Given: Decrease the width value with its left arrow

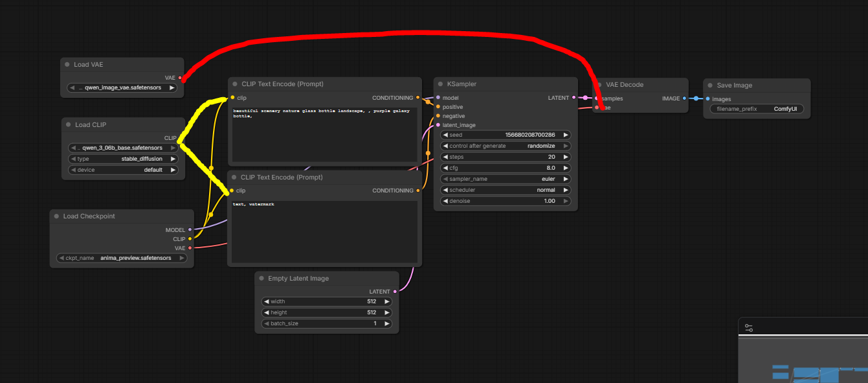Looking at the screenshot, I should click(x=265, y=301).
